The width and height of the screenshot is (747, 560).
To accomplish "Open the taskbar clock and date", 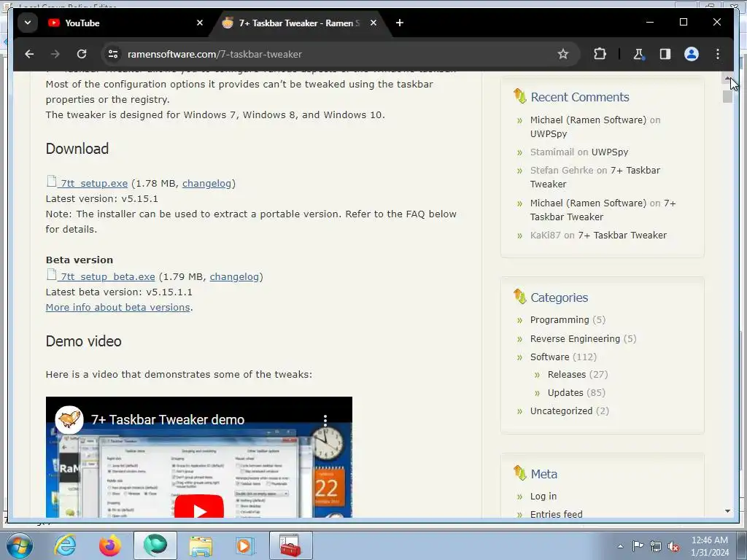I will (709, 546).
